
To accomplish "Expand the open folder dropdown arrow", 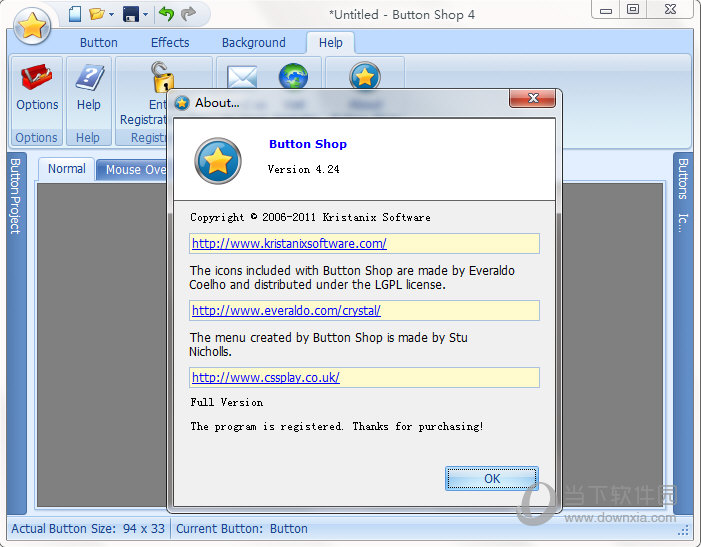I will 111,14.
